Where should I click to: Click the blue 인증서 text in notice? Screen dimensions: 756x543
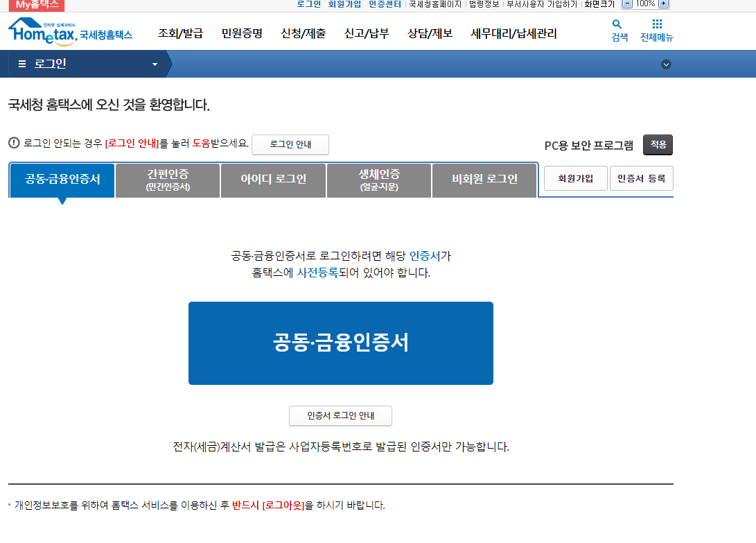click(x=425, y=256)
